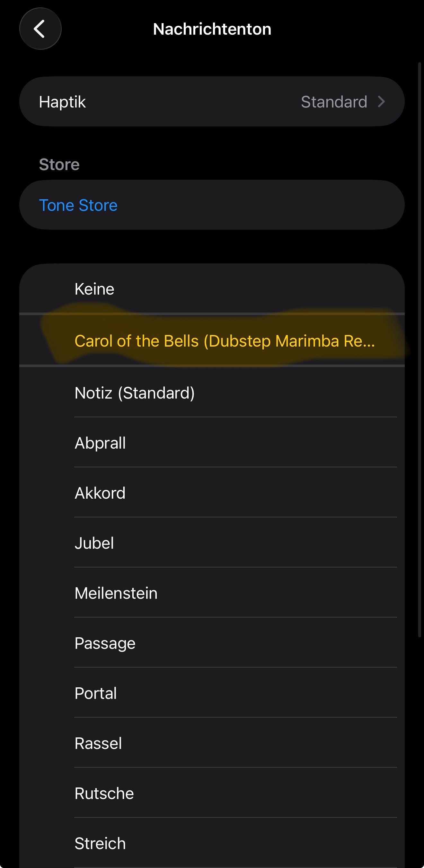Pick the Passage tone
This screenshot has height=868, width=424.
[x=105, y=643]
